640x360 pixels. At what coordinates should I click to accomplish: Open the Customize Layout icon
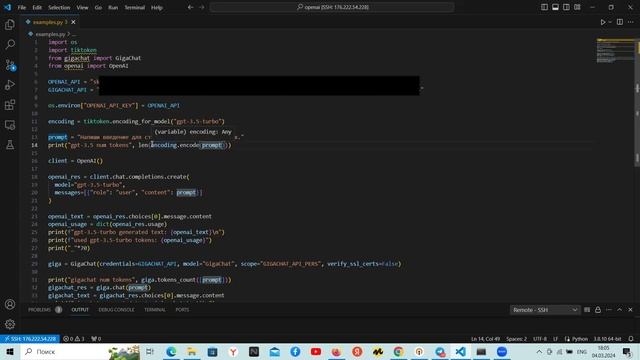tap(577, 7)
